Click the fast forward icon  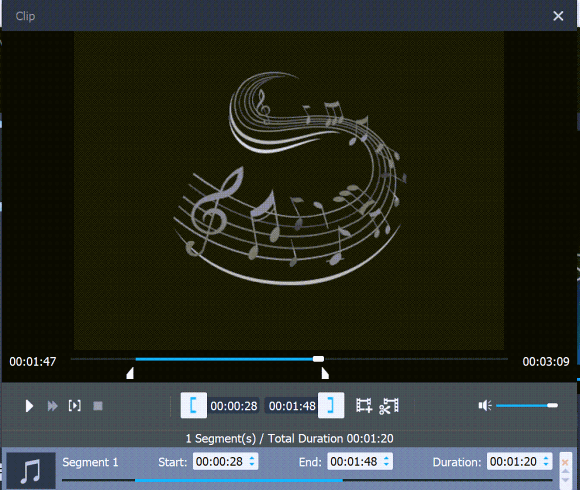(53, 406)
